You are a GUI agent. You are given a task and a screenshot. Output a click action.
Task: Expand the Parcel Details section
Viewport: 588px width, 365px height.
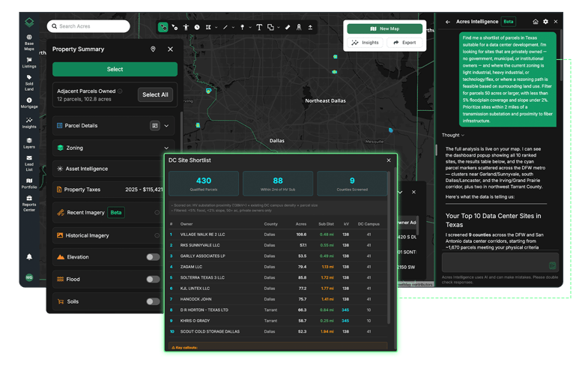pos(166,126)
